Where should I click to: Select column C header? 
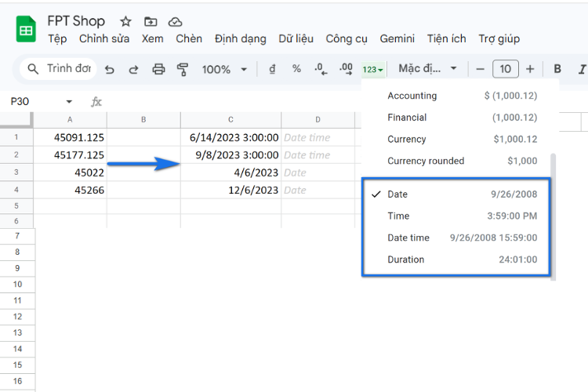pyautogui.click(x=230, y=120)
